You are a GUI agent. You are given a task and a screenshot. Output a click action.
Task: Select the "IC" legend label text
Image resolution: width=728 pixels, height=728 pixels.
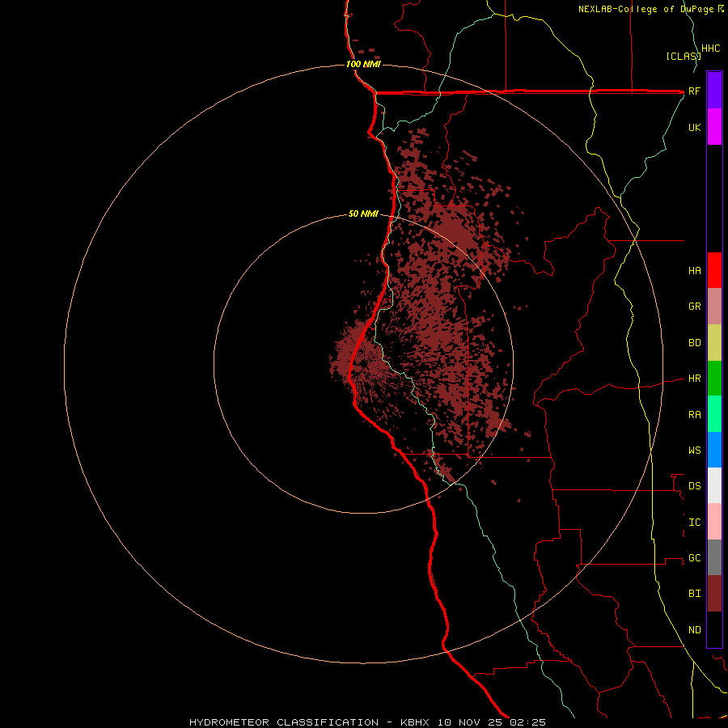694,523
